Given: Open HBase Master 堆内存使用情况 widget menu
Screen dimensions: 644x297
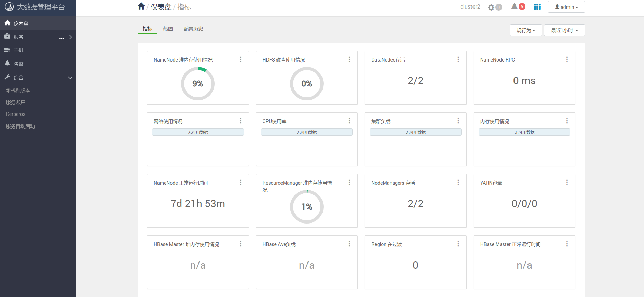Looking at the screenshot, I should pos(241,244).
